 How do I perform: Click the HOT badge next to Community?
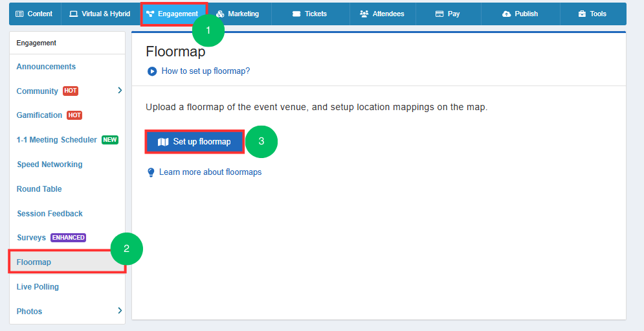pos(71,91)
